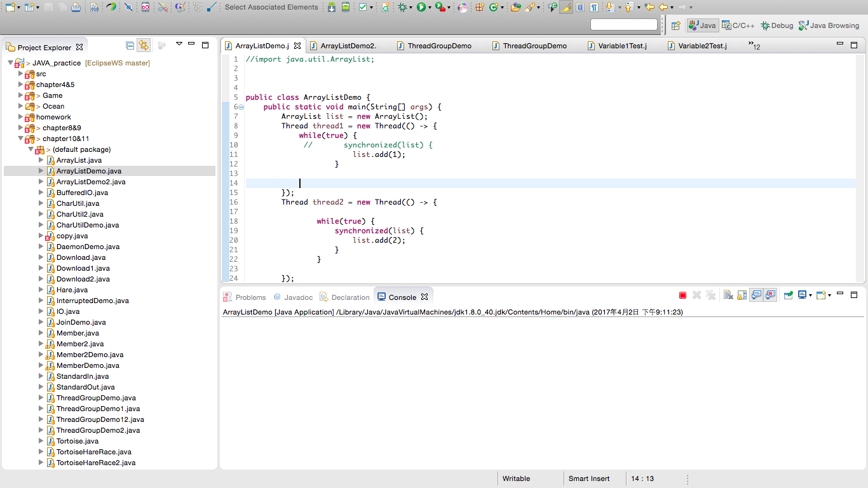
Task: Collapse the chapter10&11 folder
Action: click(x=21, y=139)
